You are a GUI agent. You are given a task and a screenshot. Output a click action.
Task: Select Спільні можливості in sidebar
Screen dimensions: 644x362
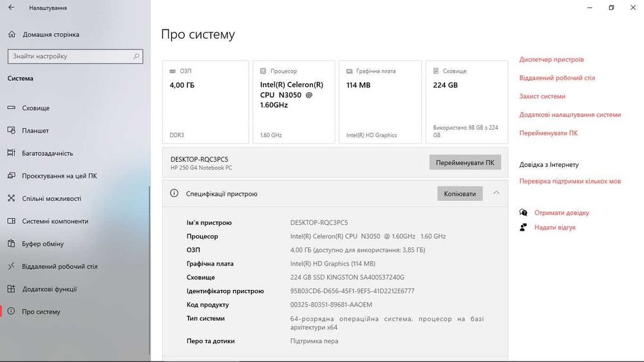click(52, 198)
